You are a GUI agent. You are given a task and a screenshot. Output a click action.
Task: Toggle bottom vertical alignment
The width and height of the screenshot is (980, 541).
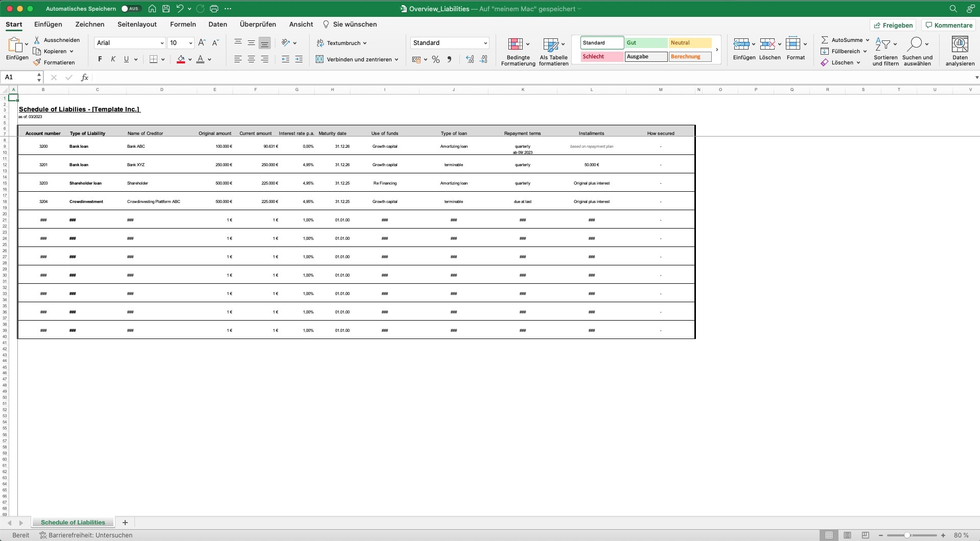(265, 43)
